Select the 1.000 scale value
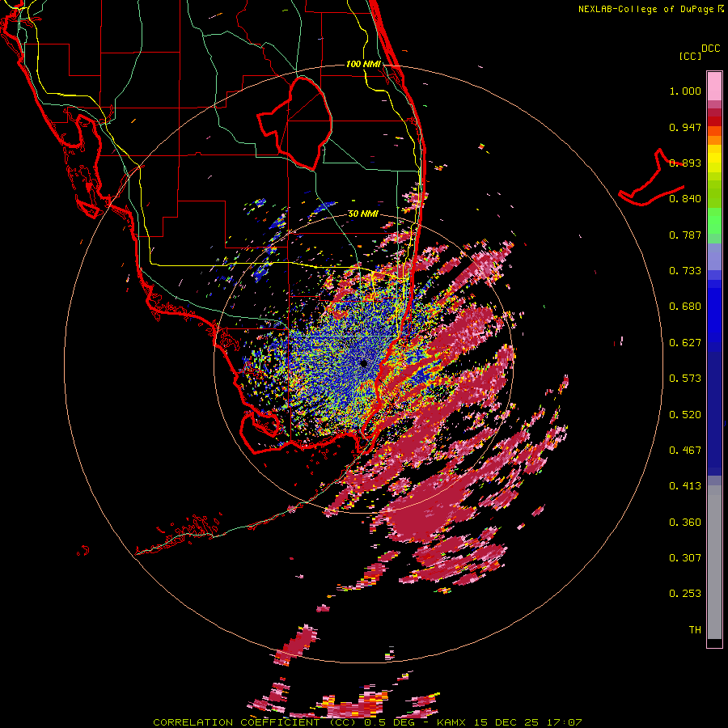 point(685,91)
